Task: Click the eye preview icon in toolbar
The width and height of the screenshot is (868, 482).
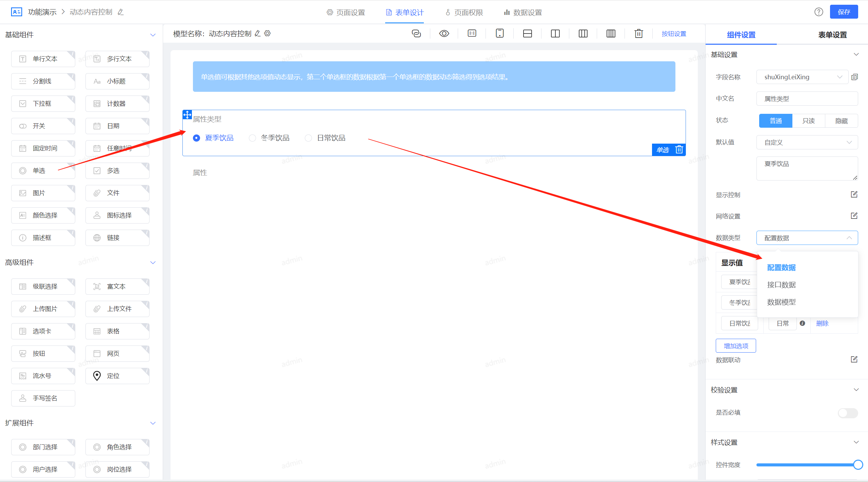Action: [444, 34]
